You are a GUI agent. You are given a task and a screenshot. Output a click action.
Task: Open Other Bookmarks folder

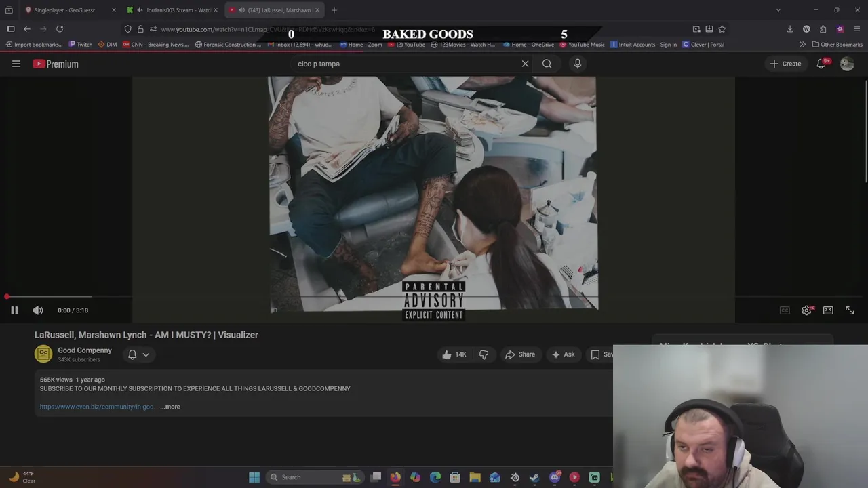[x=837, y=45]
